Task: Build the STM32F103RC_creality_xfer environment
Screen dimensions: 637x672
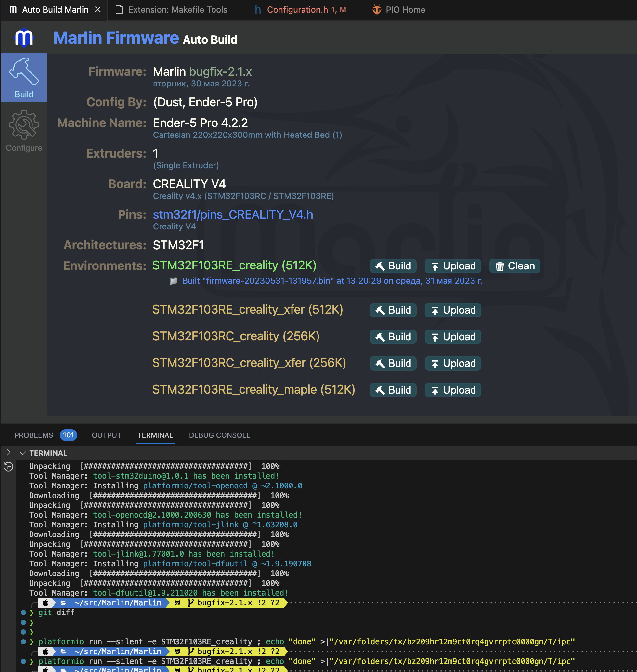Action: pos(393,363)
